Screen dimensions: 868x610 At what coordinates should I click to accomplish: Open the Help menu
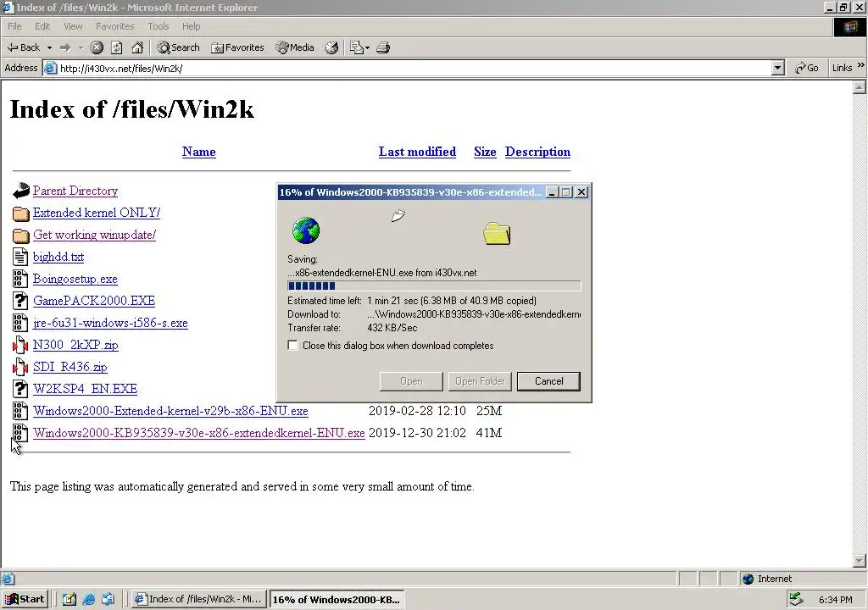click(191, 26)
